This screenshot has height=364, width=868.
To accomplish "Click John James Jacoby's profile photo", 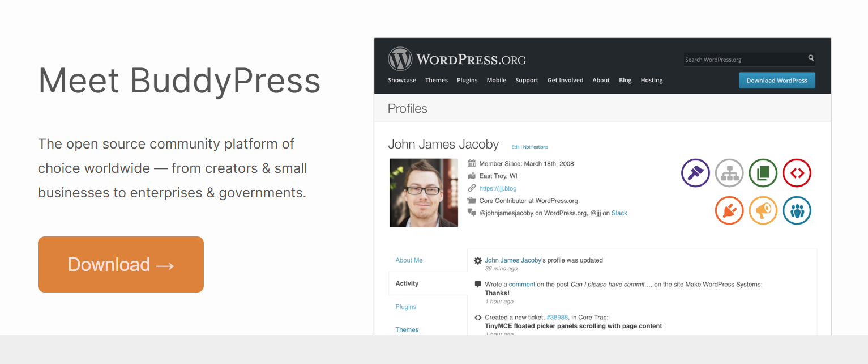I will coord(424,193).
